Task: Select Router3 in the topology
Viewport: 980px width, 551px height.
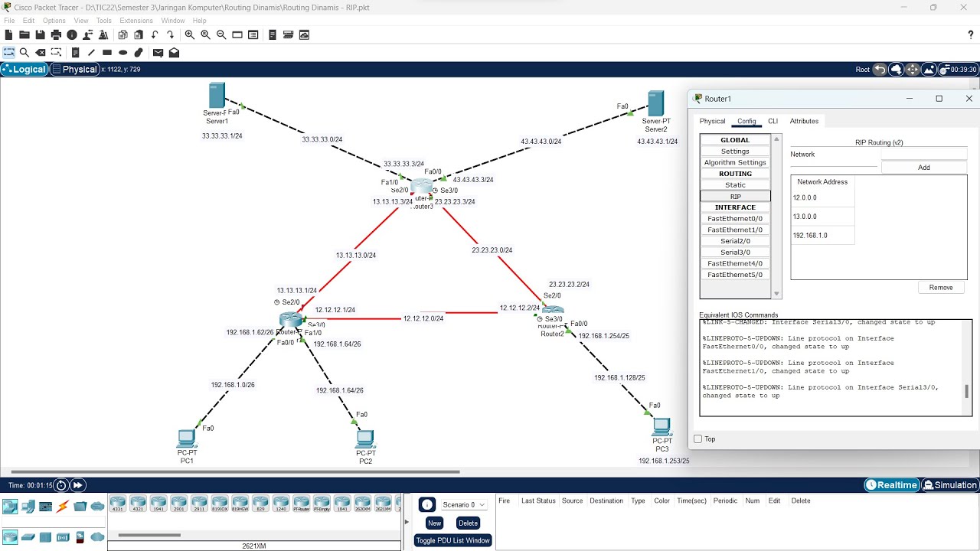Action: (x=422, y=187)
